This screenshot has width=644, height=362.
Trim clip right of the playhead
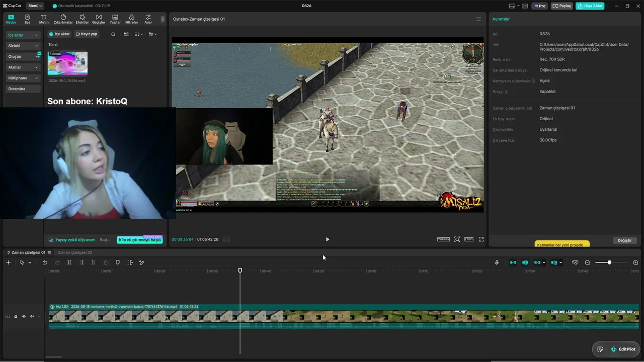(94, 262)
